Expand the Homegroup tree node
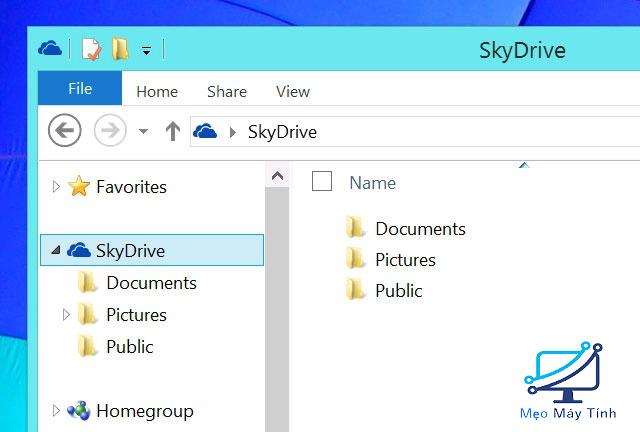Image resolution: width=640 pixels, height=432 pixels. point(56,410)
